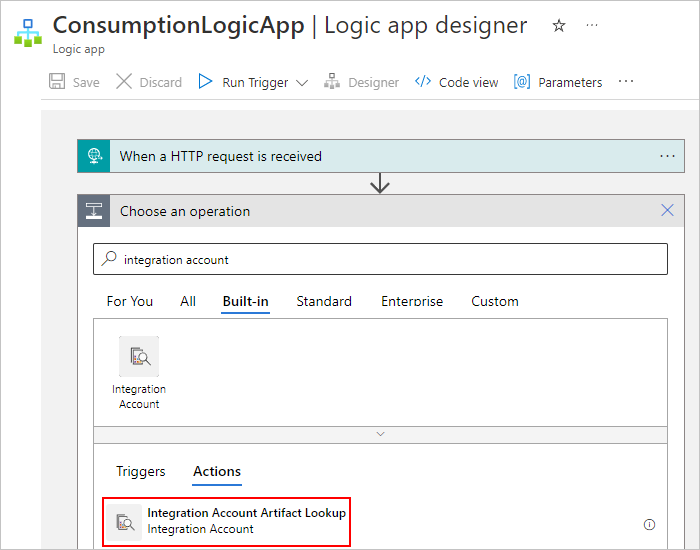Viewport: 700px width, 550px height.
Task: Close the Choose an operation panel
Action: click(668, 211)
